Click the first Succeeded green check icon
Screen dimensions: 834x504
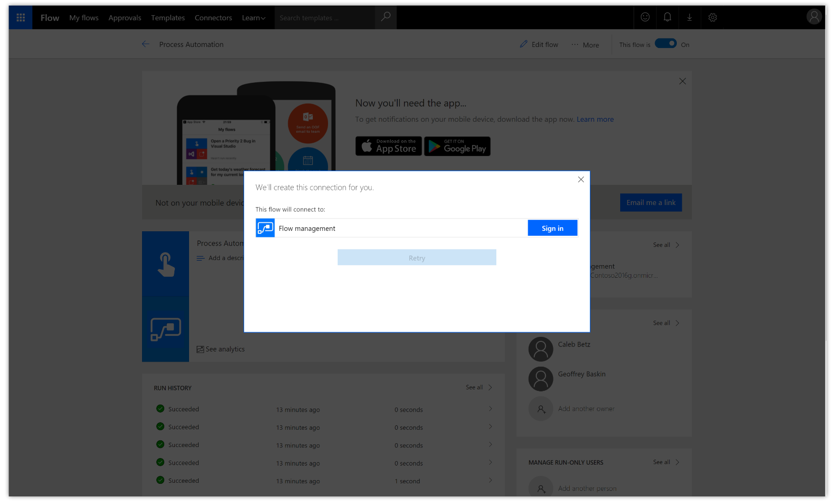coord(160,409)
